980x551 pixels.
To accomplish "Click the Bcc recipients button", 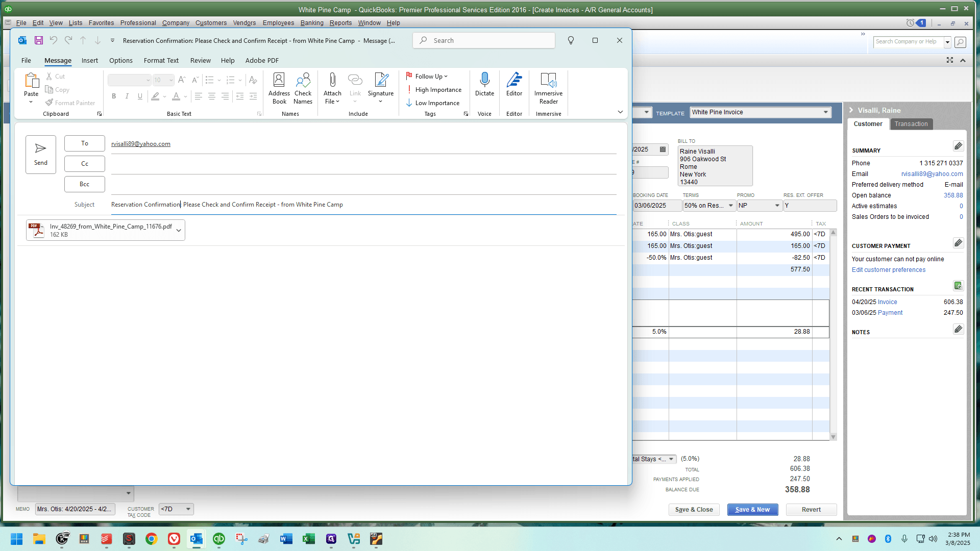I will pos(85,184).
